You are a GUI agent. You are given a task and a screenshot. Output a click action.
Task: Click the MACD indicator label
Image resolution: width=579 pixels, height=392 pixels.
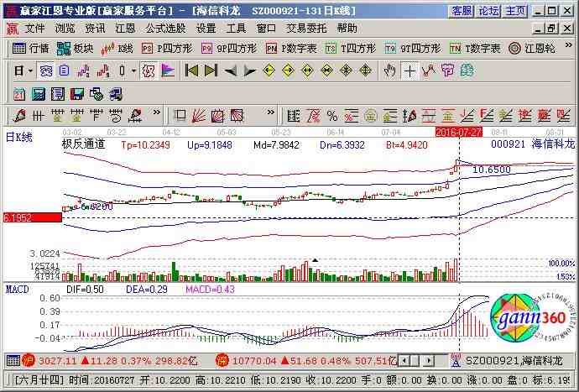pos(18,290)
